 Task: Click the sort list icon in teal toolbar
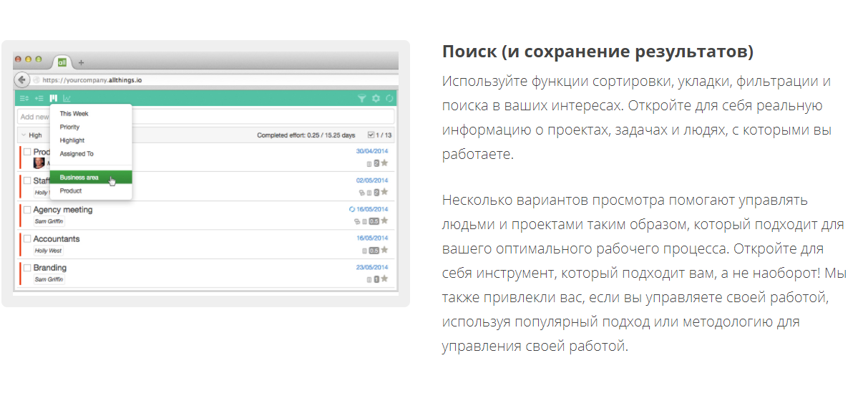pyautogui.click(x=24, y=98)
